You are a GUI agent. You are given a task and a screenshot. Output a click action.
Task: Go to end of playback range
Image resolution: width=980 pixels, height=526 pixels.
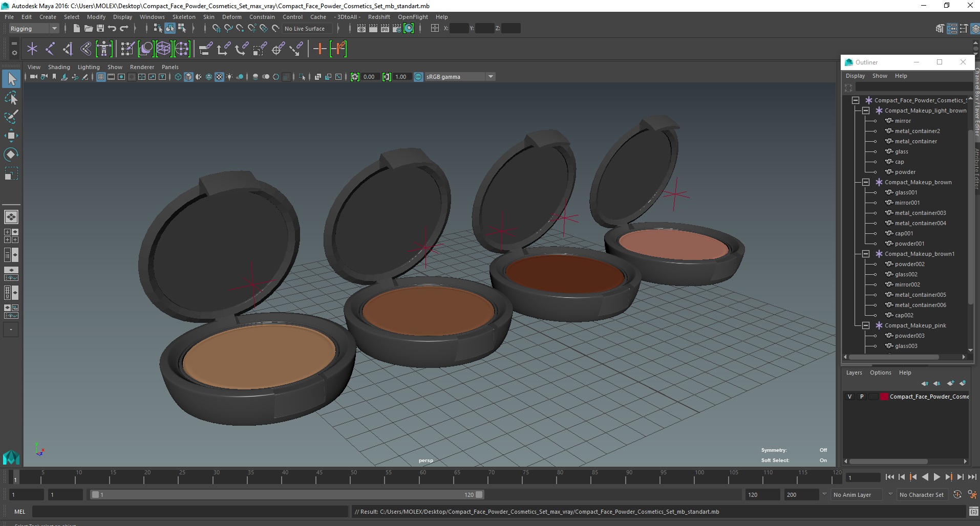[972, 477]
